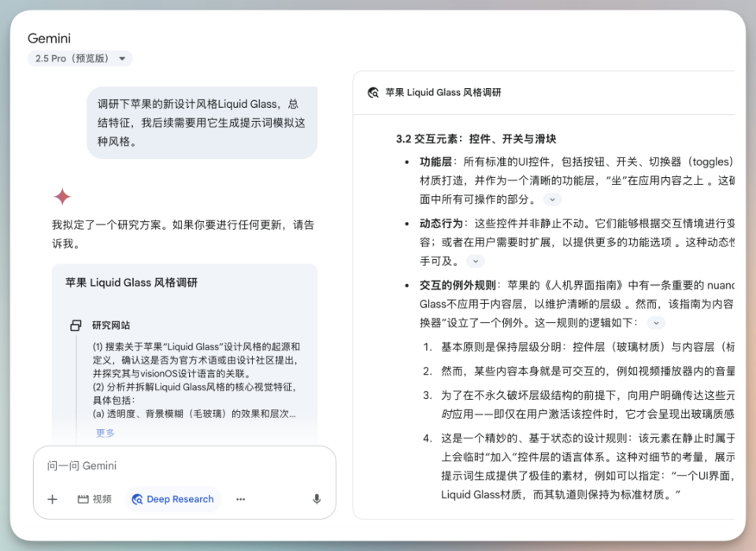756x551 pixels.
Task: Click the Gemini sparkle star icon
Action: click(x=62, y=197)
